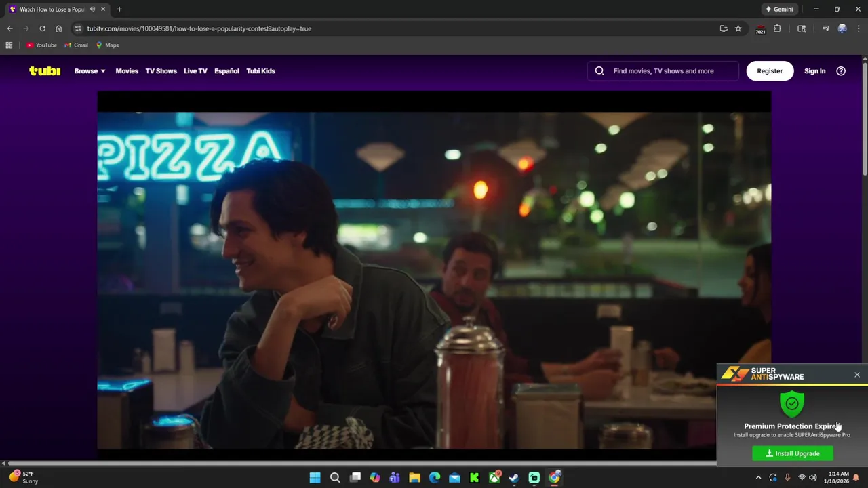The image size is (868, 488).
Task: Open the 7021 extension icon
Action: [760, 28]
